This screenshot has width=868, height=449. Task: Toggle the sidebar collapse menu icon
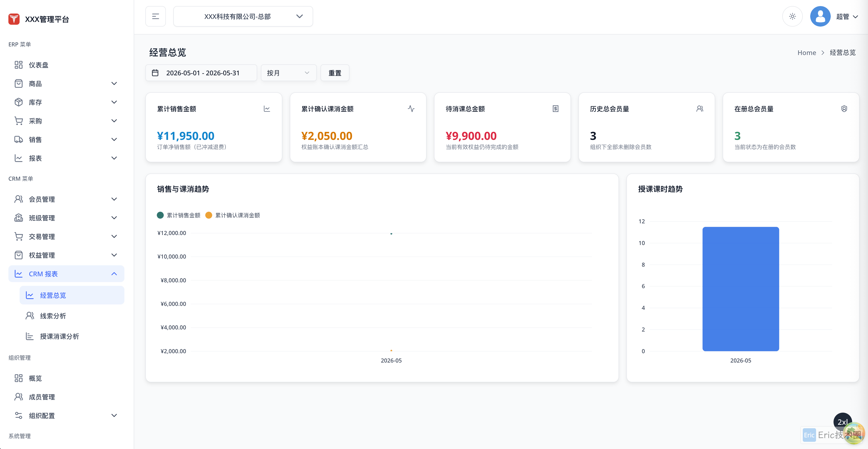click(155, 16)
